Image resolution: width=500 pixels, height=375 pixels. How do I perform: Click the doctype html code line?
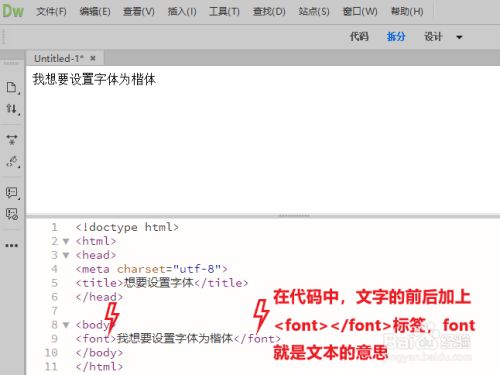tap(127, 227)
